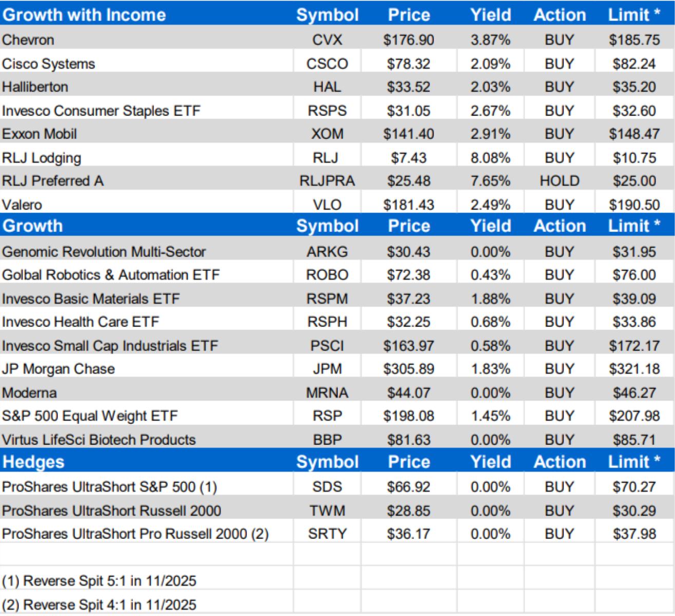Select the Chevron price $176.90

[408, 40]
